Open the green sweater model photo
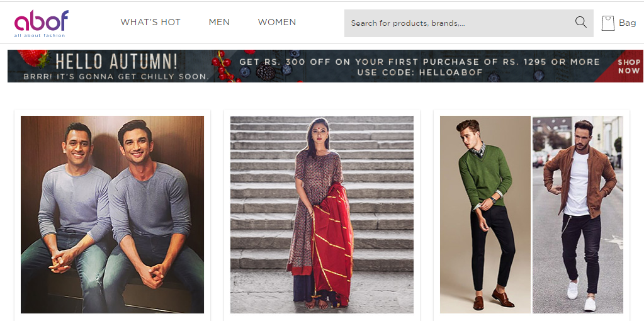The height and width of the screenshot is (321, 644). click(485, 214)
